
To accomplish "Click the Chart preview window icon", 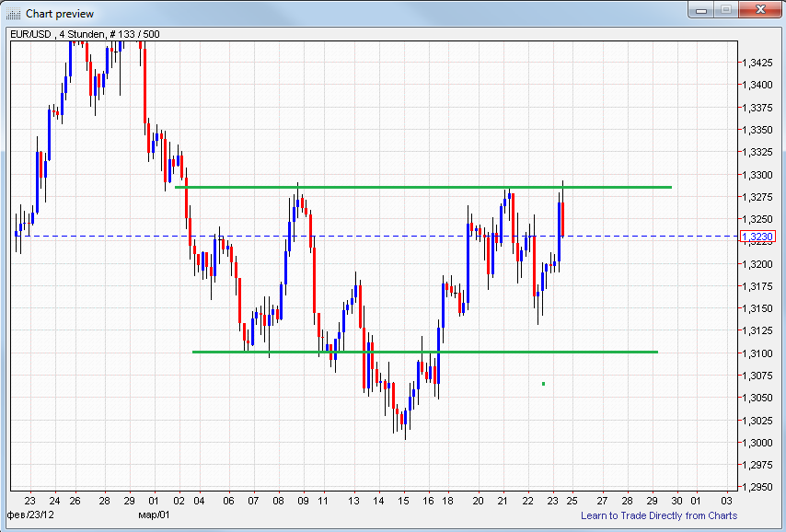I will coord(13,14).
